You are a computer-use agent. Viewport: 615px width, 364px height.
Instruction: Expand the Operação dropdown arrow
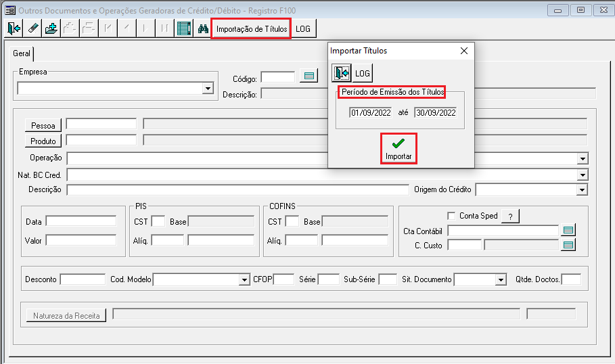[x=583, y=158]
